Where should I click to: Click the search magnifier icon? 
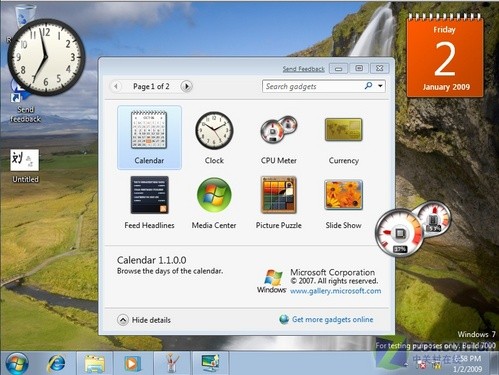point(368,86)
